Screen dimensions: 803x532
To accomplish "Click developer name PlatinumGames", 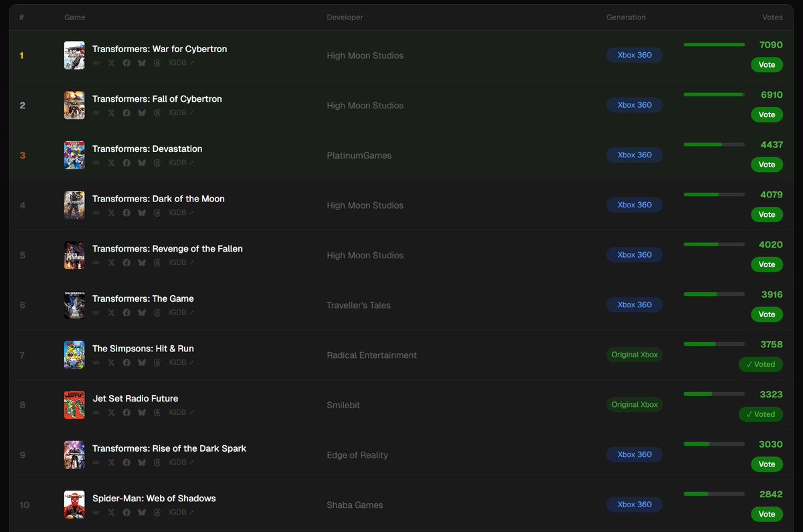I will 359,155.
